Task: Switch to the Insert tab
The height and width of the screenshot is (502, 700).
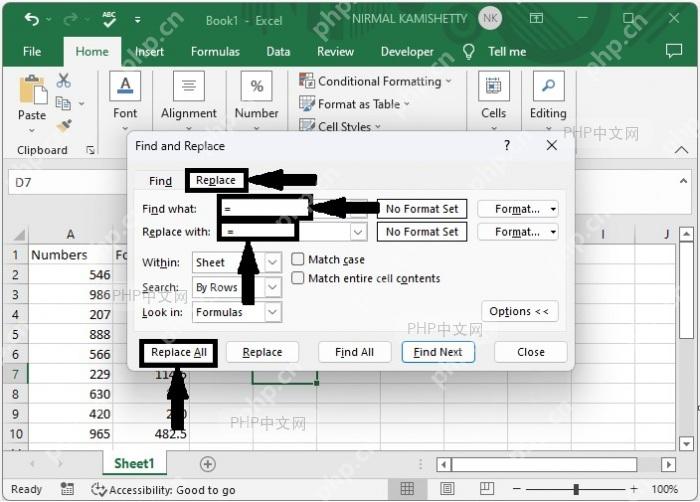Action: 150,51
